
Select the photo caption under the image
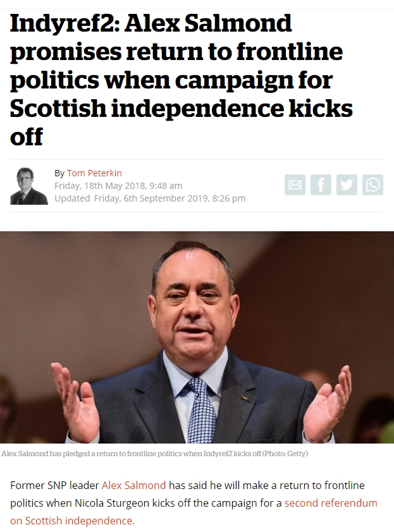coord(155,453)
